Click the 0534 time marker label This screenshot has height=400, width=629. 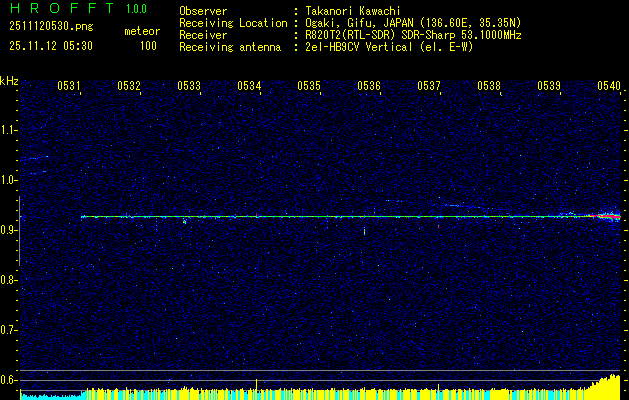click(x=249, y=85)
